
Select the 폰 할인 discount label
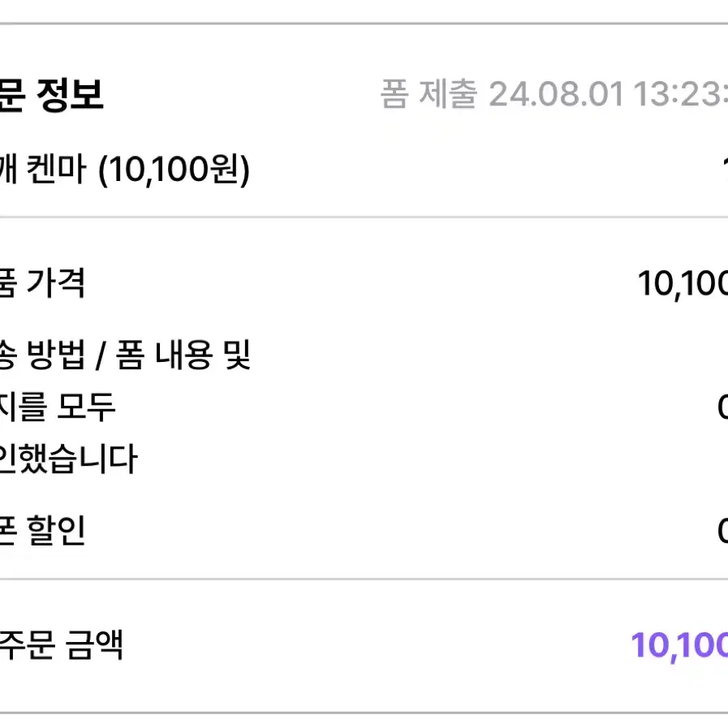42,530
